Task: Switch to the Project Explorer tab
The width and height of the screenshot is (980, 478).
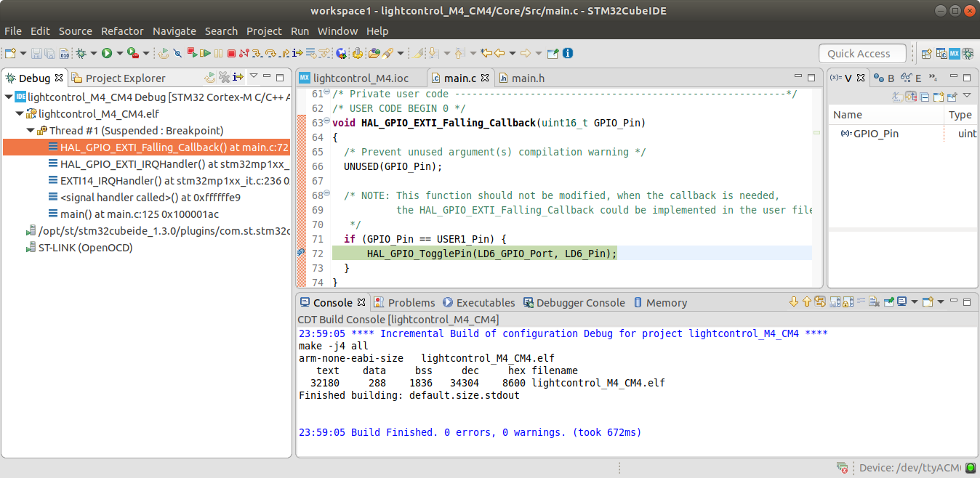Action: (119, 78)
